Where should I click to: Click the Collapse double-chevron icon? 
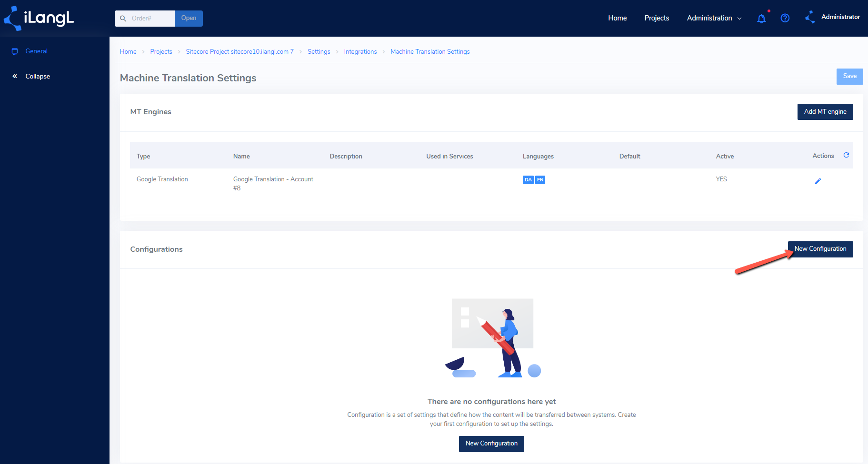point(15,76)
